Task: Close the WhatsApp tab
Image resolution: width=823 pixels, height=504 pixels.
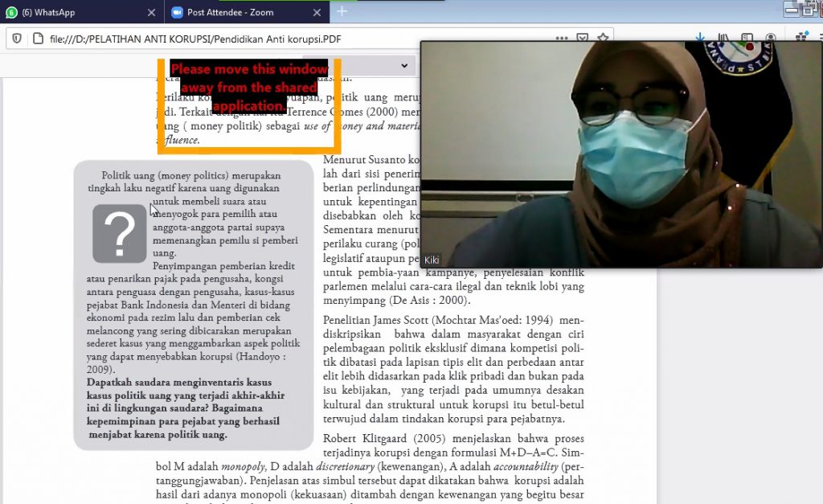Action: click(152, 13)
